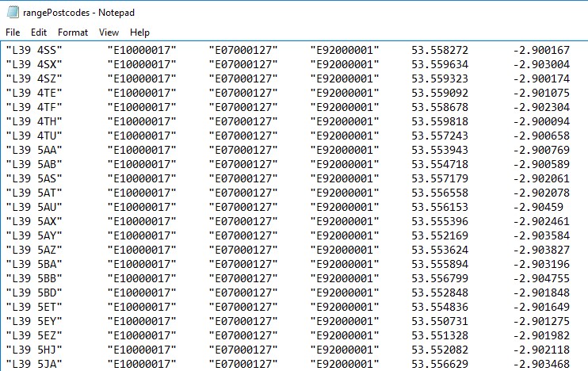Image resolution: width=588 pixels, height=371 pixels.
Task: Click latitude value 53.556153
Action: [440, 207]
